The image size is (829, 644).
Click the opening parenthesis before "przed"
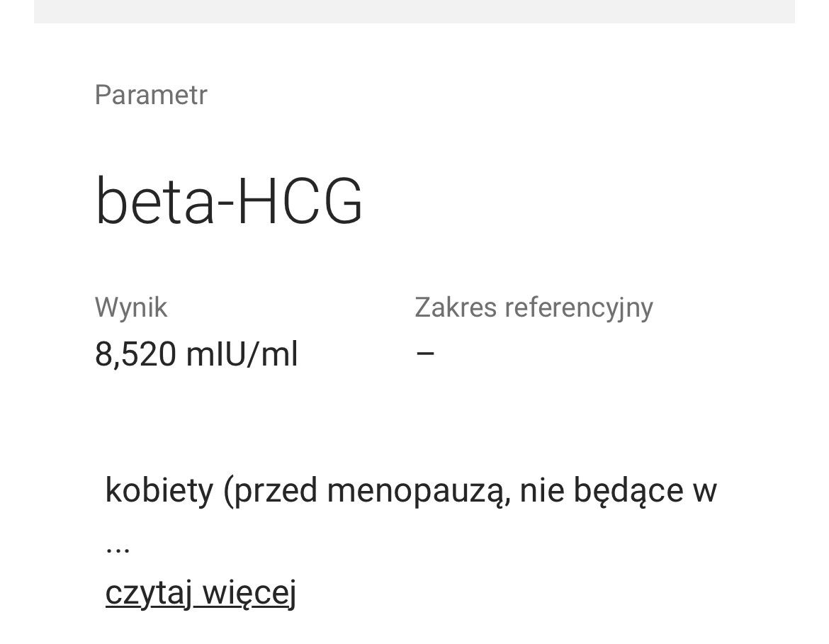click(227, 490)
